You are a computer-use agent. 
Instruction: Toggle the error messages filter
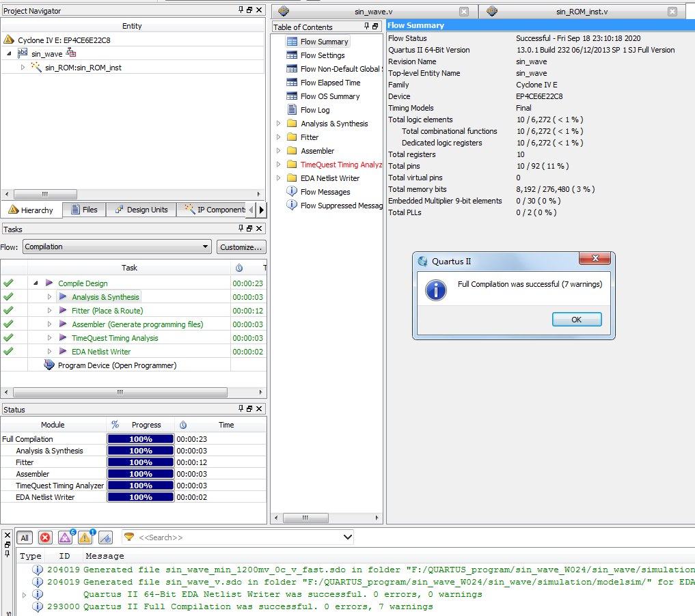pyautogui.click(x=45, y=537)
